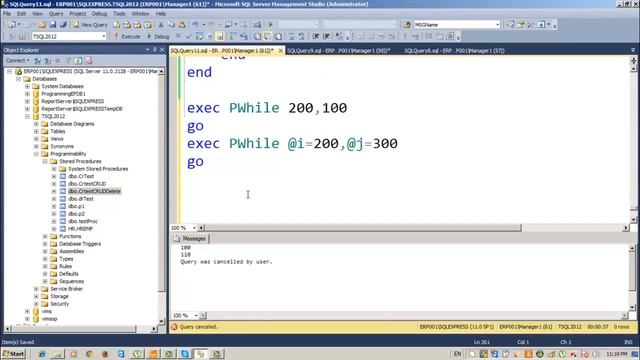The width and height of the screenshot is (640, 360).
Task: Click the Query canceled status text
Action: coord(198,327)
